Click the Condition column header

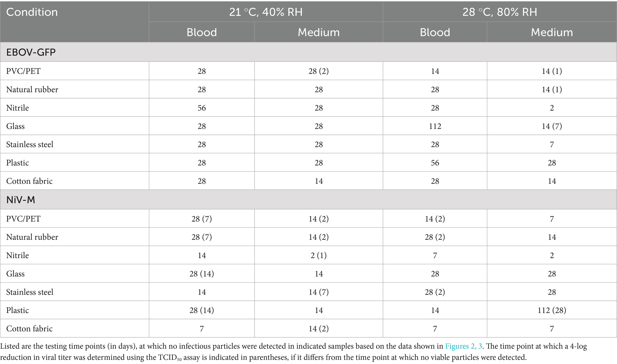click(x=32, y=12)
